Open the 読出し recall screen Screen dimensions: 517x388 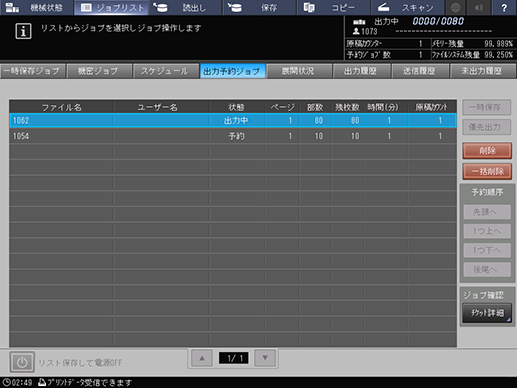click(x=185, y=7)
